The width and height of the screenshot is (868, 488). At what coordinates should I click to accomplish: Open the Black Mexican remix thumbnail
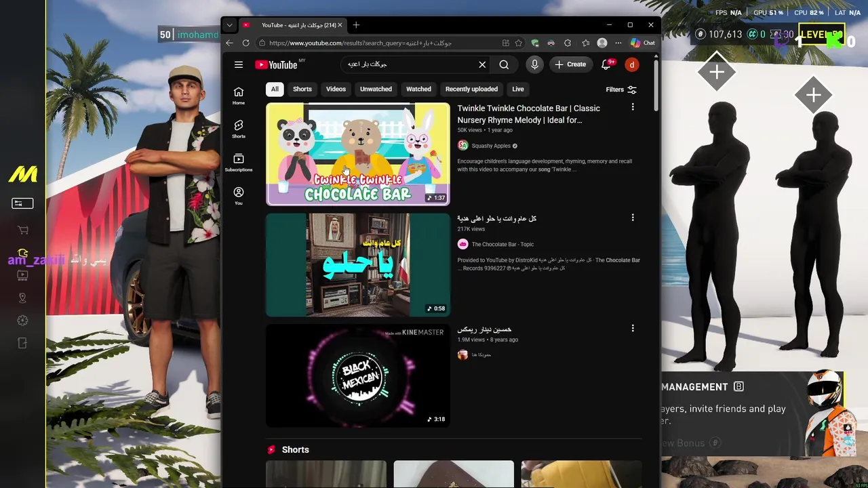[x=358, y=375]
